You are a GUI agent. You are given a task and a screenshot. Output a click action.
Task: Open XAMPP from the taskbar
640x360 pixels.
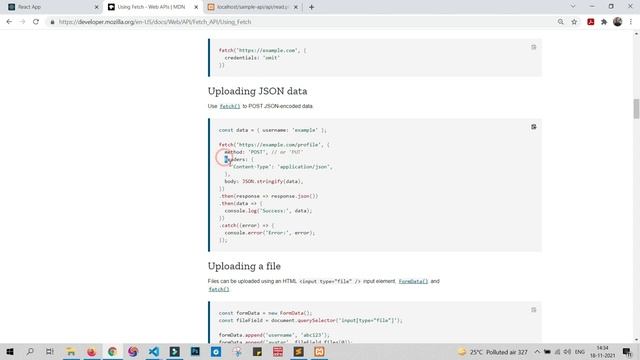tap(319, 351)
